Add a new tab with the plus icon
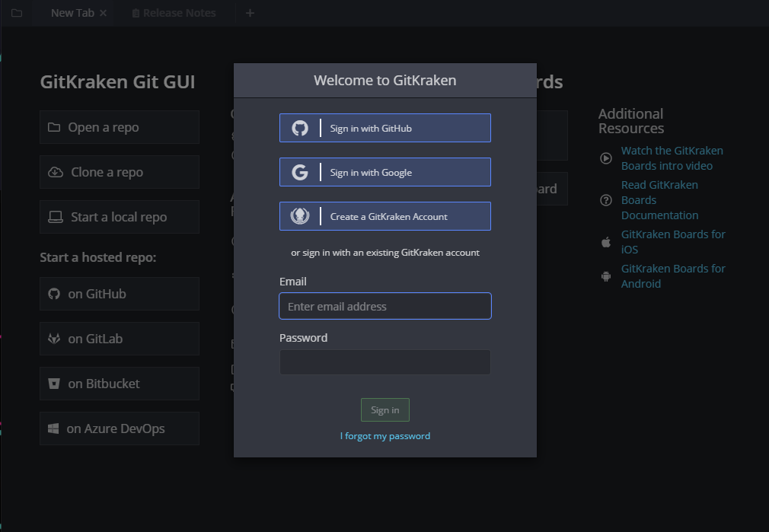Viewport: 769px width, 532px height. point(250,13)
